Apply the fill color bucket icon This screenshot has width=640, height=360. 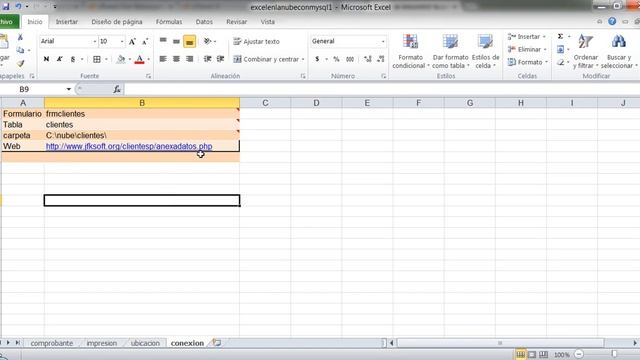(x=121, y=59)
